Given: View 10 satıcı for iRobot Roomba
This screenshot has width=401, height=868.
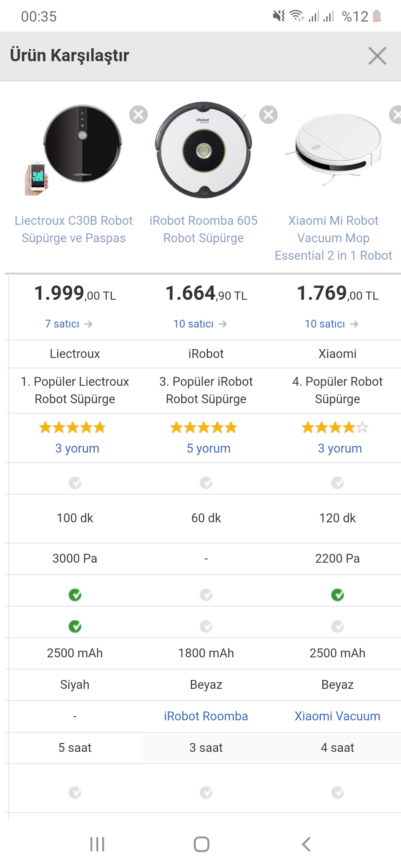Looking at the screenshot, I should point(200,324).
